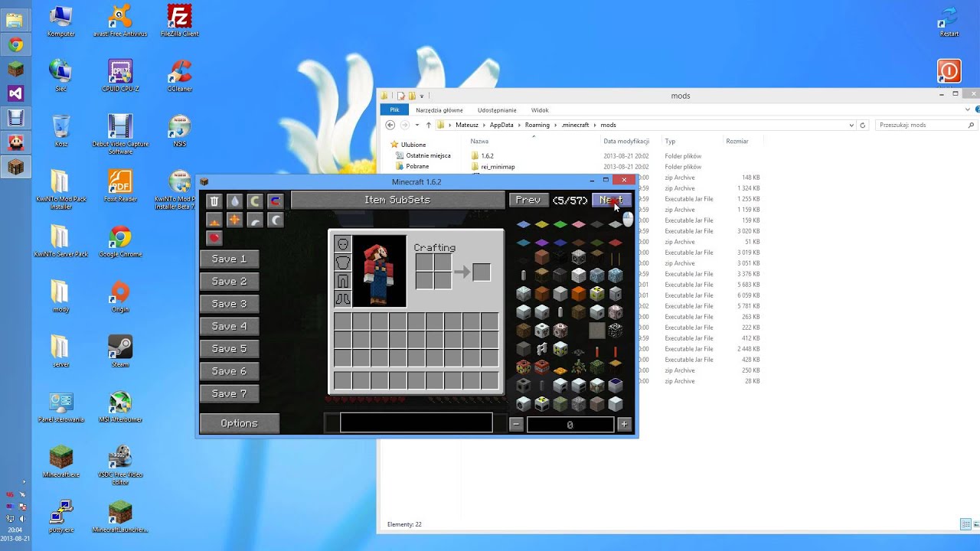The image size is (980, 551).
Task: Sort files by Nazwa column
Action: [x=479, y=141]
